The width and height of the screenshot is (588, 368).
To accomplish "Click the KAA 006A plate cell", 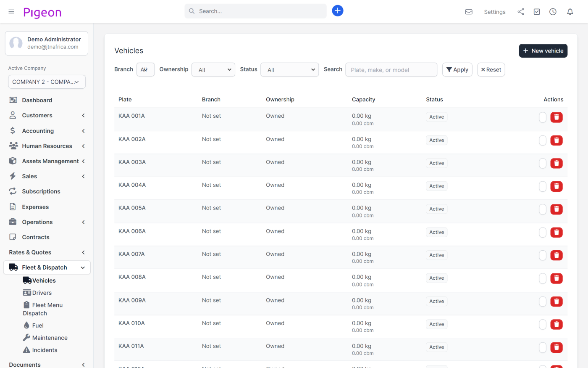I will 132,231.
